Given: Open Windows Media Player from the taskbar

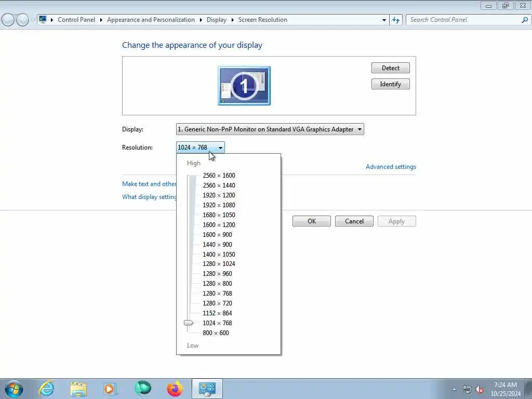Looking at the screenshot, I should click(x=110, y=389).
